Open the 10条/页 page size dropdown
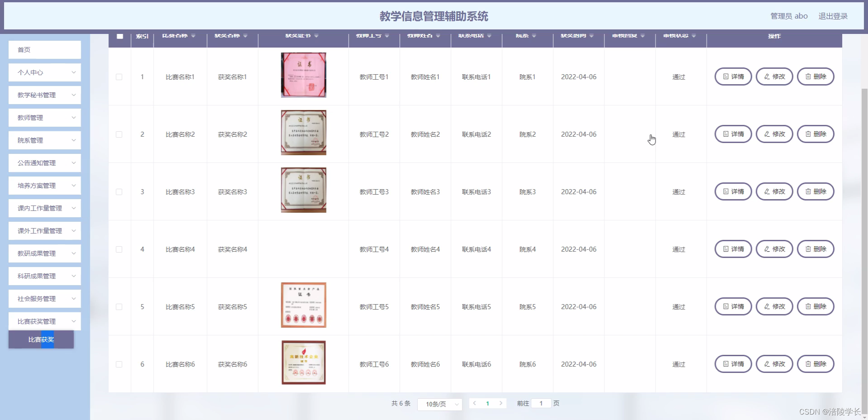This screenshot has width=868, height=420. click(x=439, y=404)
